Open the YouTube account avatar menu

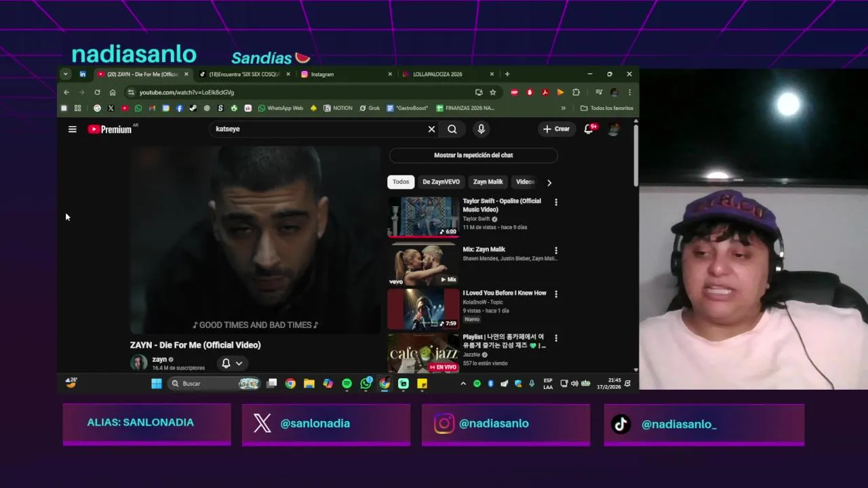(x=613, y=129)
